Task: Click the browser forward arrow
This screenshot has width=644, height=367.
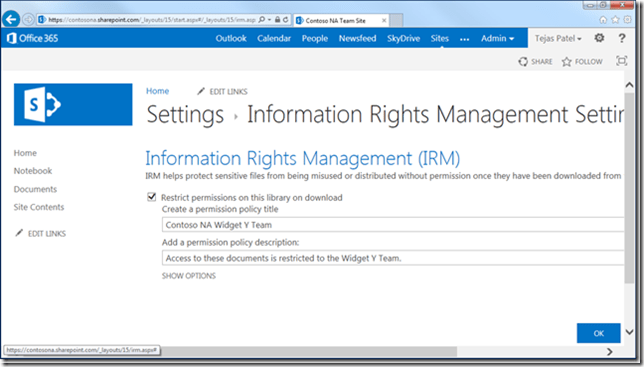Action: point(28,19)
